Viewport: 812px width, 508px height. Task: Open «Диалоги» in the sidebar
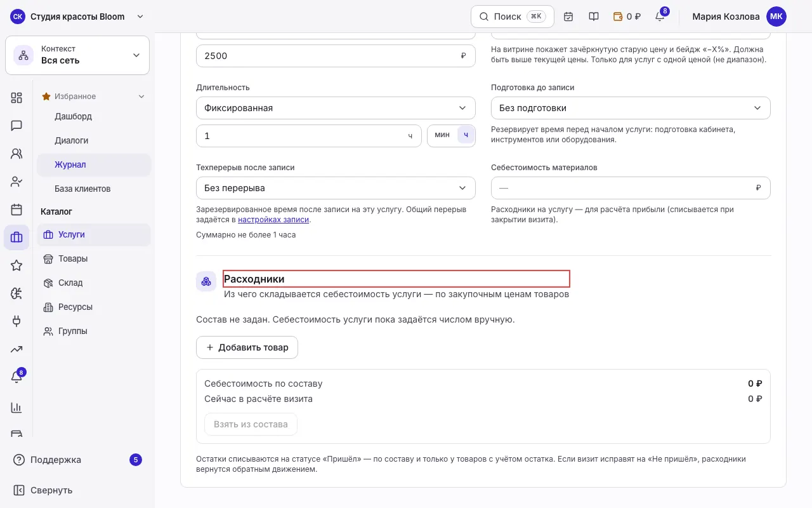(x=94, y=140)
